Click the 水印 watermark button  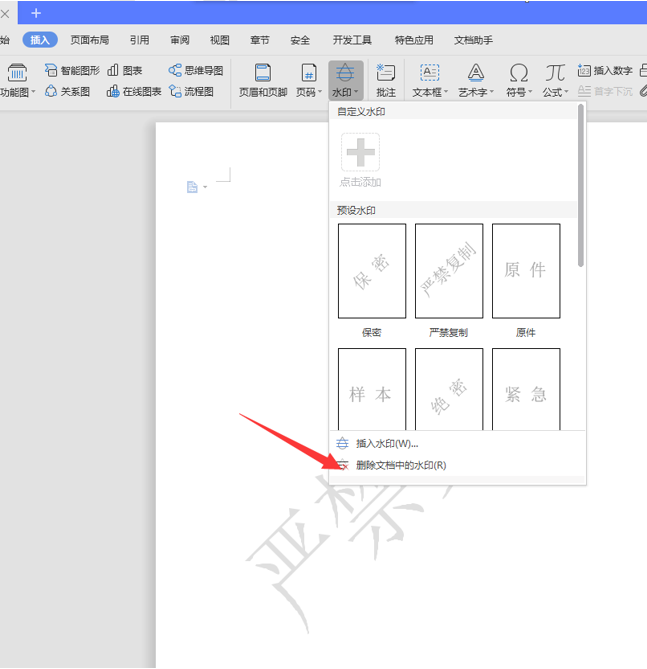pos(346,80)
